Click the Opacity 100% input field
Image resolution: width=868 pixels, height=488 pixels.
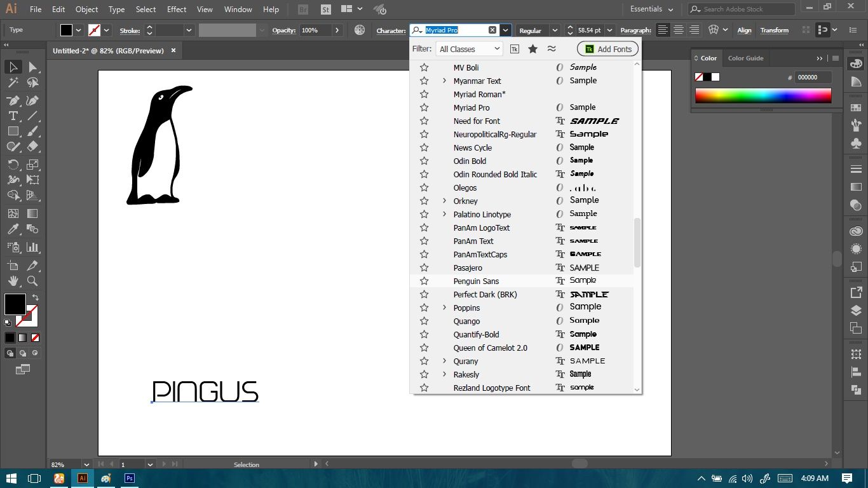315,30
